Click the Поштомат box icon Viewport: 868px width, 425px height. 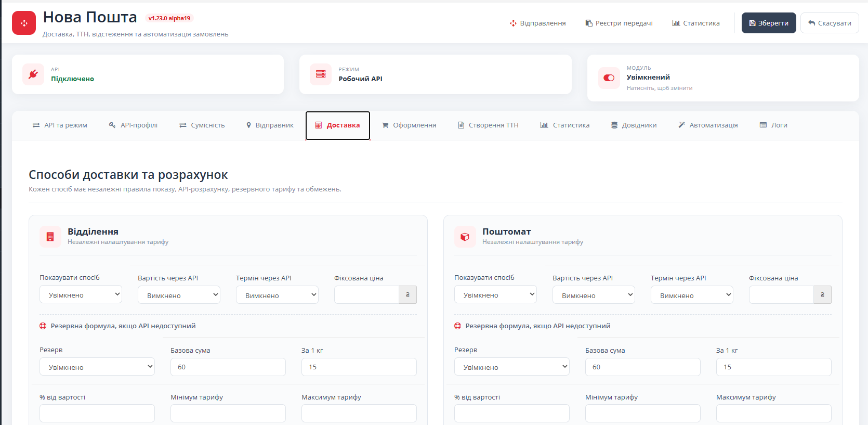(465, 237)
